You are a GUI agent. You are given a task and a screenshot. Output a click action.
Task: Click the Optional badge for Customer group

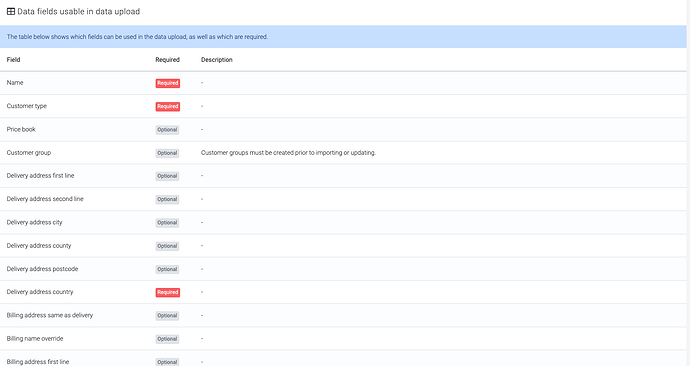[167, 153]
